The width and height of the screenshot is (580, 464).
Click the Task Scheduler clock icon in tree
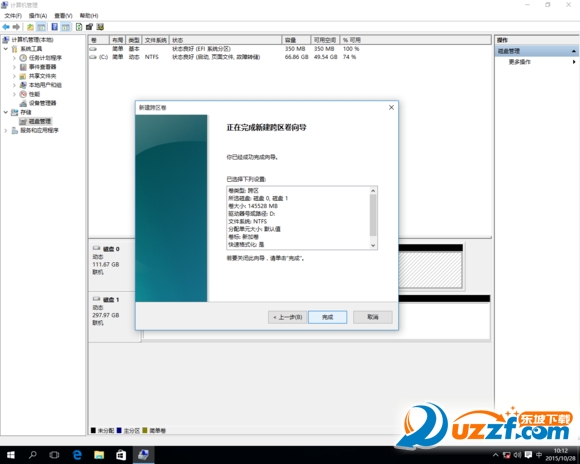tap(23, 58)
